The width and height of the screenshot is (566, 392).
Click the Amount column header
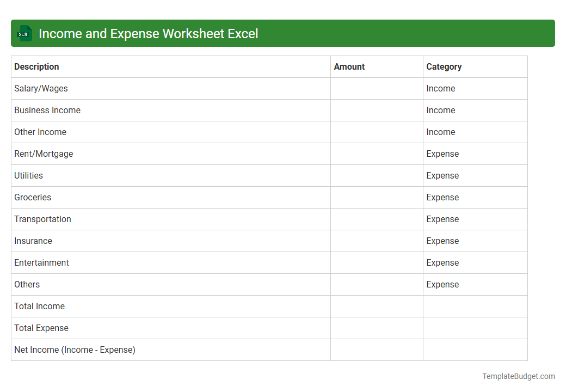349,66
